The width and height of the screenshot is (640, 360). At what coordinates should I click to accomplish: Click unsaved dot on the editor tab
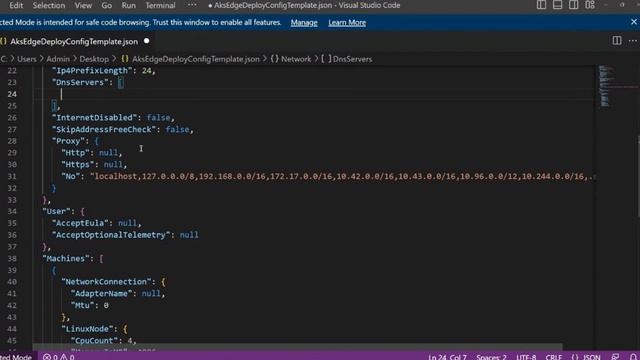pyautogui.click(x=147, y=41)
